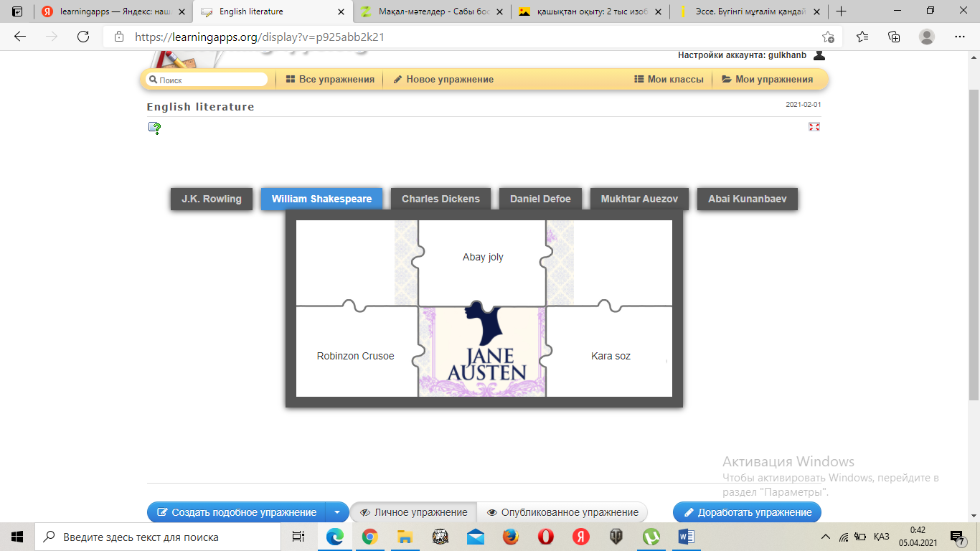Launch Firefox from the taskbar
Image resolution: width=980 pixels, height=551 pixels.
pyautogui.click(x=510, y=537)
